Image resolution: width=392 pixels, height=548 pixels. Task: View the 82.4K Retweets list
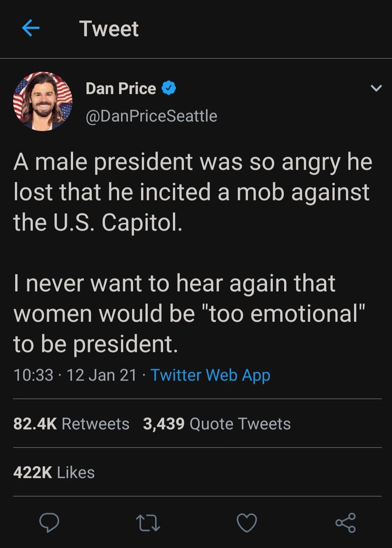click(71, 424)
